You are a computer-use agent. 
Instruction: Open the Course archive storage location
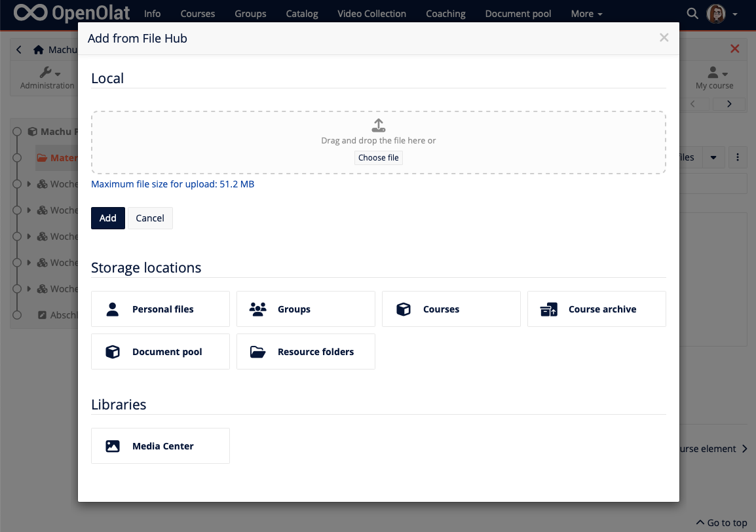coord(596,309)
